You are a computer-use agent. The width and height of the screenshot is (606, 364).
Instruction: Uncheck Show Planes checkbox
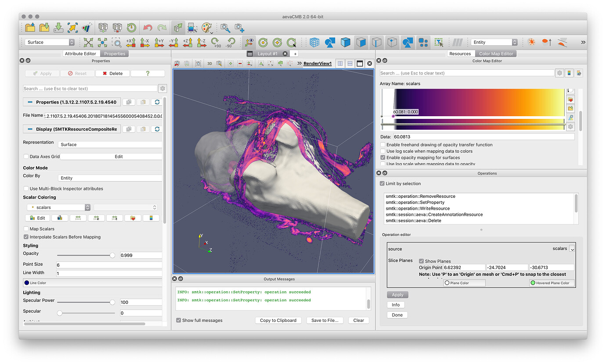pyautogui.click(x=422, y=261)
